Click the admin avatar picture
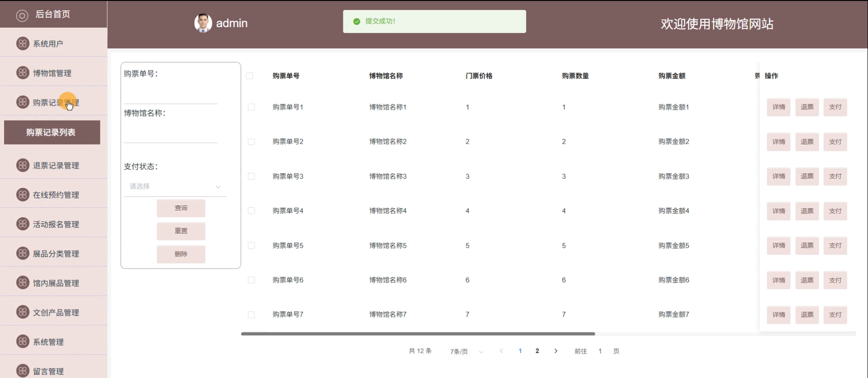Viewport: 868px width, 378px height. tap(203, 23)
